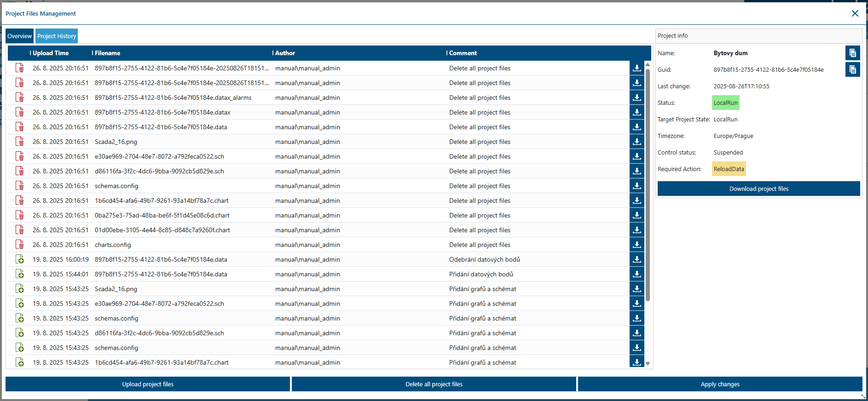Download the charts.config file
This screenshot has height=401, width=868.
click(637, 245)
